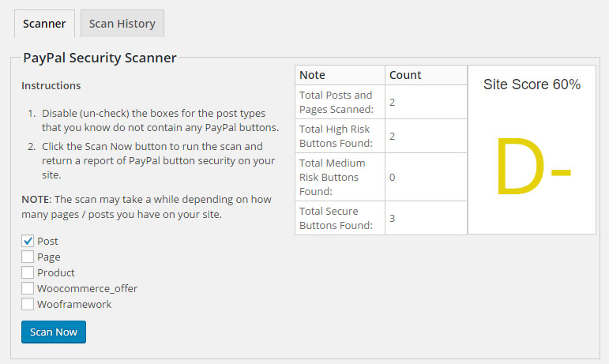The width and height of the screenshot is (609, 364).
Task: Click the yellow D- grade
Action: click(x=533, y=166)
